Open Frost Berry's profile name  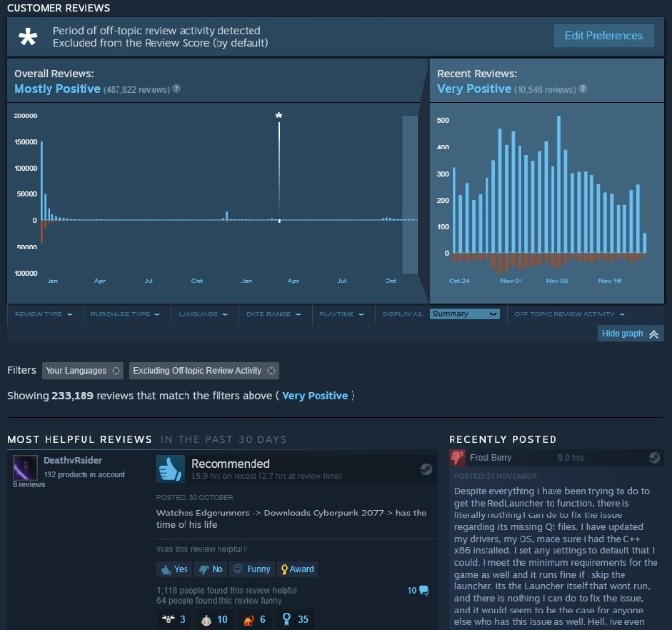[x=490, y=458]
